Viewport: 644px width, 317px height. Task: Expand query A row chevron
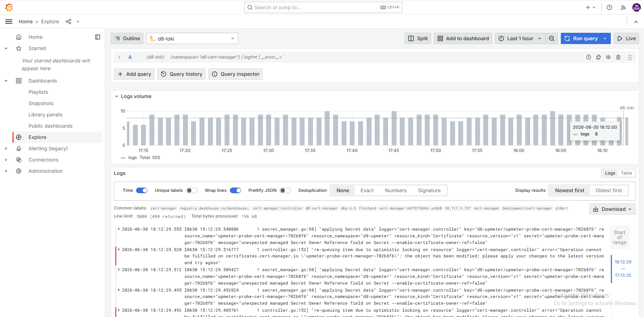tap(119, 57)
